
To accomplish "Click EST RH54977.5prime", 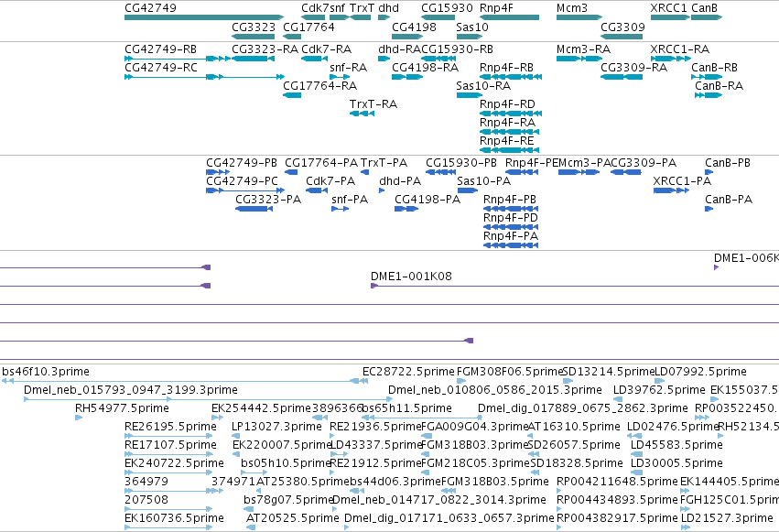I will pyautogui.click(x=79, y=418).
